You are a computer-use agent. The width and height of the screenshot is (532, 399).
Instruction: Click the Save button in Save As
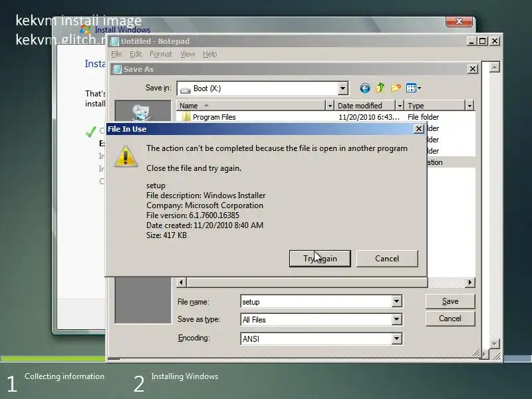(450, 301)
